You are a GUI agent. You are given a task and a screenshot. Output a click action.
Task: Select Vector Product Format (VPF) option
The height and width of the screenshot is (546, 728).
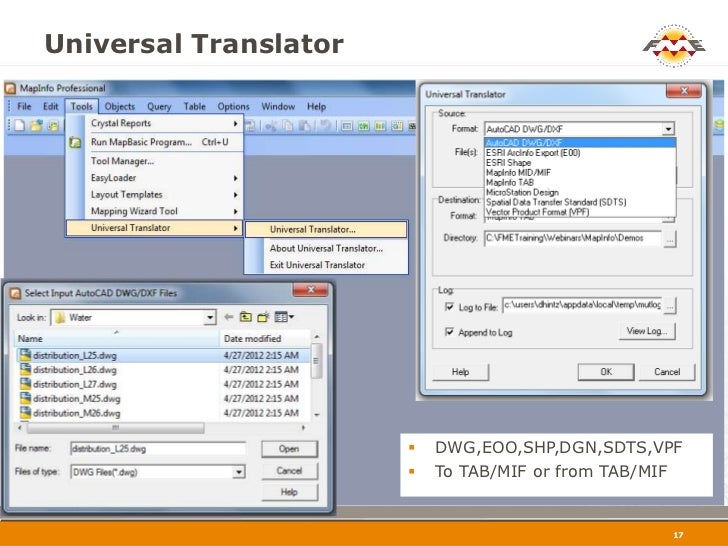[580, 212]
